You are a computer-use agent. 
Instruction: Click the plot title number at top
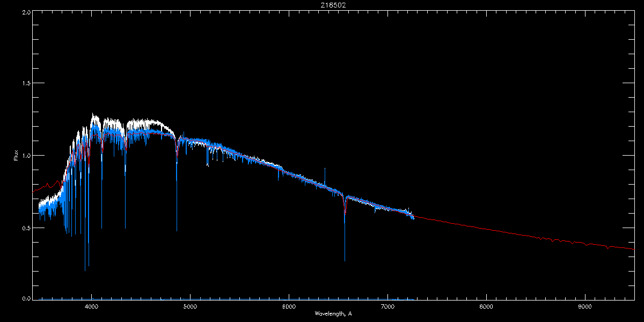[321, 5]
